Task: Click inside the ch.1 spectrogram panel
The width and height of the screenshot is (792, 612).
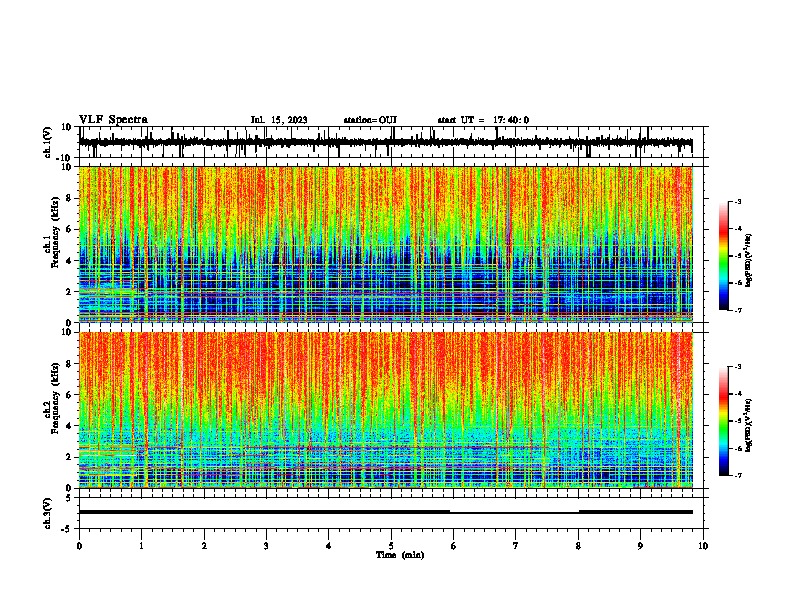Action: click(x=386, y=244)
